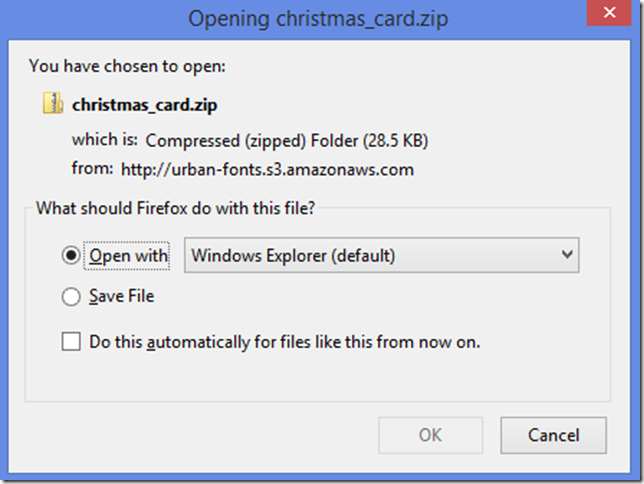Screen dimensions: 644x484
Task: Click the bold christmas_card.zip file name
Action: (x=145, y=105)
